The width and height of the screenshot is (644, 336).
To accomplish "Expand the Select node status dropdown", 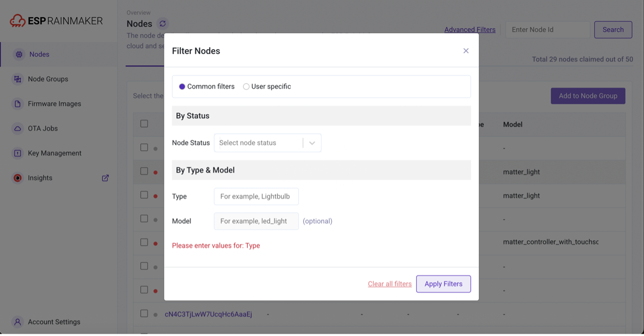I will tap(258, 143).
